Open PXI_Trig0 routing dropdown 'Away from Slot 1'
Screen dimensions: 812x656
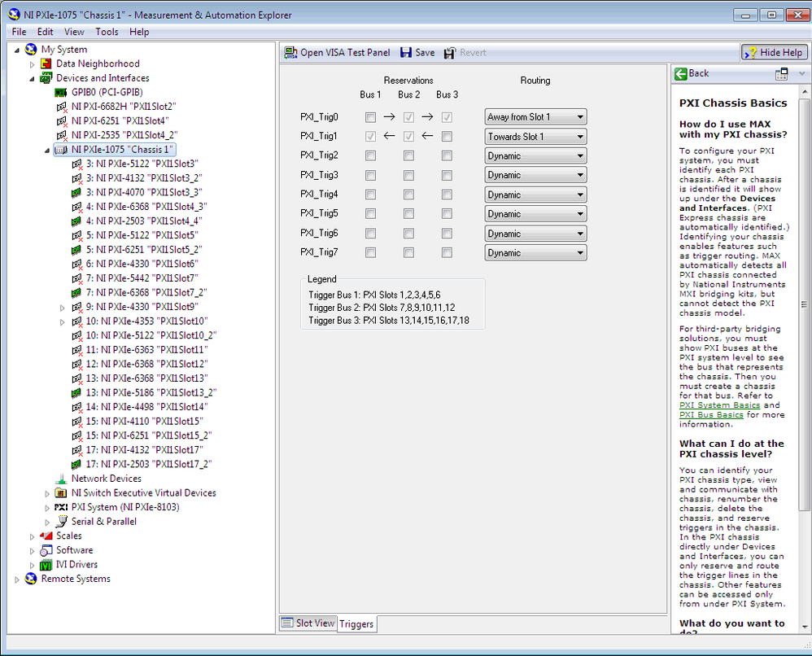point(535,117)
